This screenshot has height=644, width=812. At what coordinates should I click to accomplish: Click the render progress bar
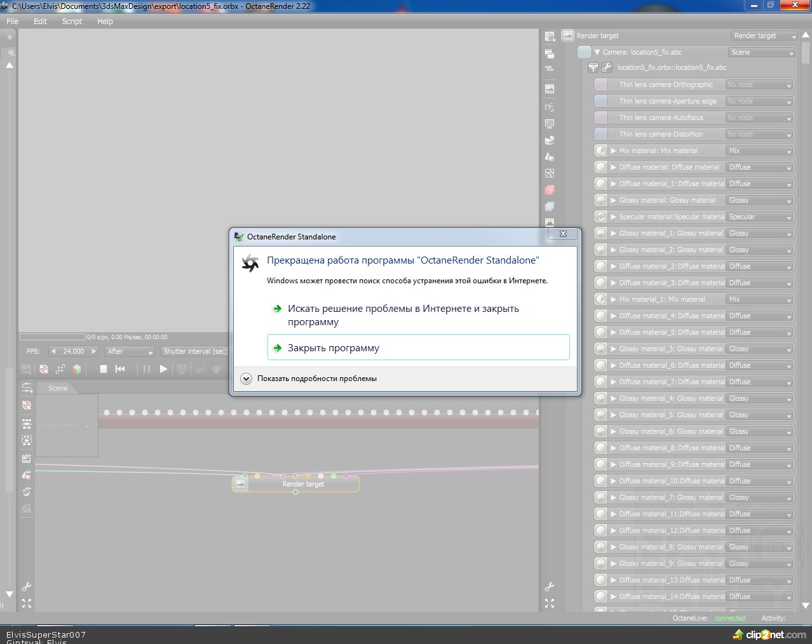[52, 337]
